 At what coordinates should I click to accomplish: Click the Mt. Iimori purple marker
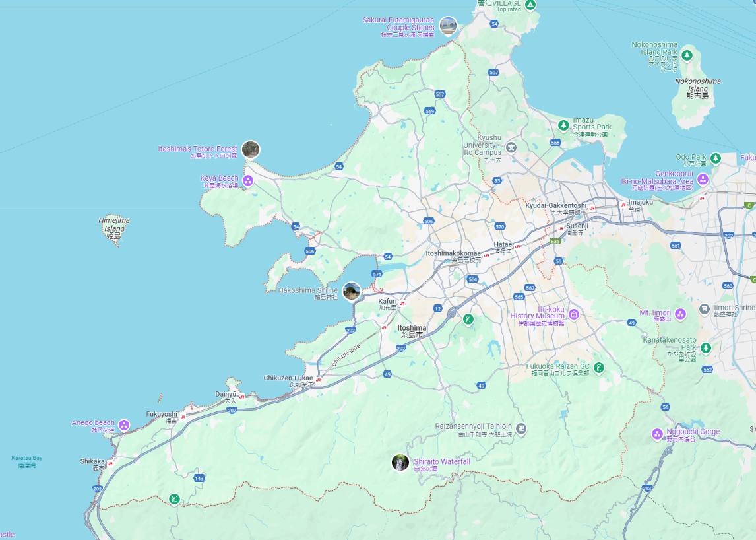click(x=681, y=313)
